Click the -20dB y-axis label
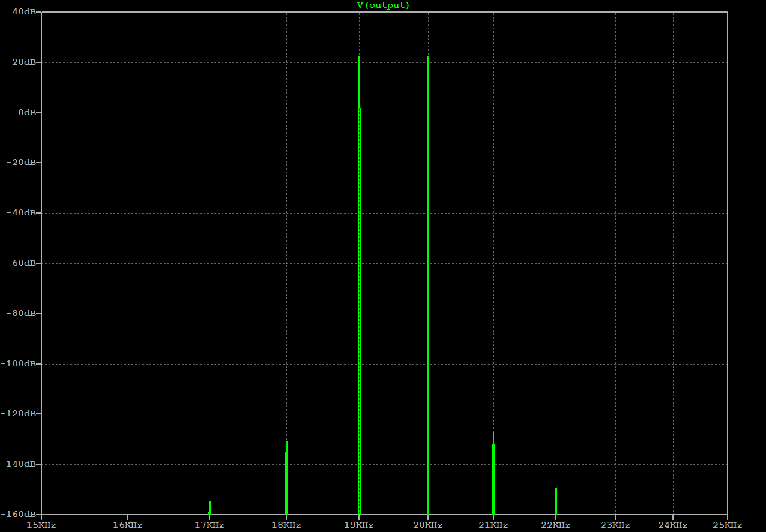 coord(21,163)
